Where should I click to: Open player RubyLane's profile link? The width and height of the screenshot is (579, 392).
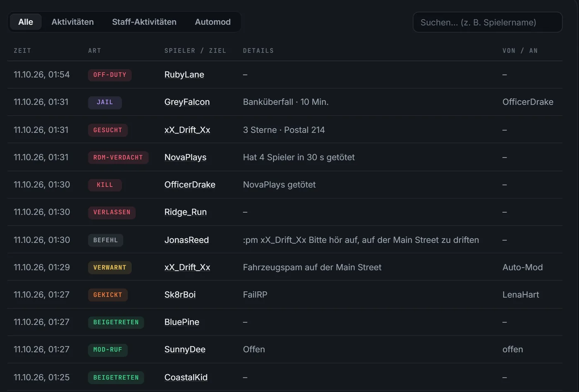coord(184,75)
